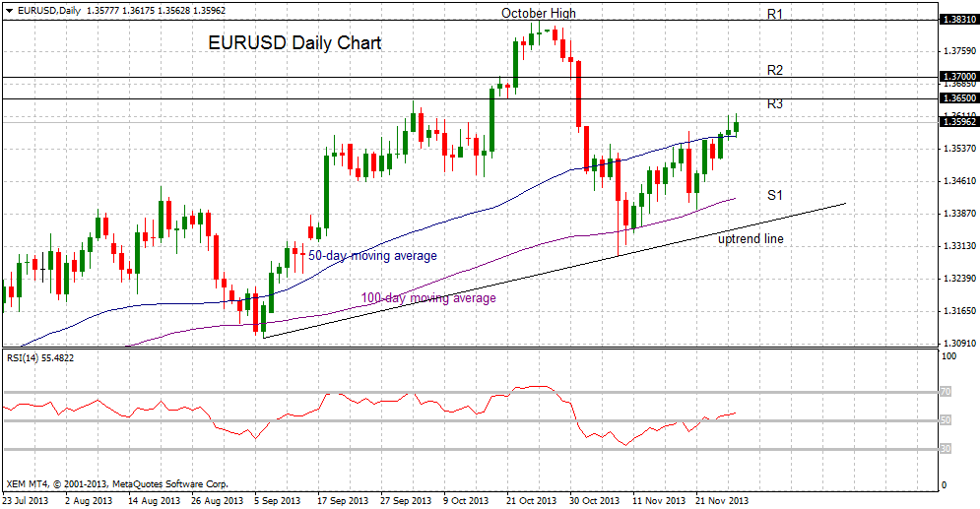Click the 1.38310 price level tag
The image size is (980, 509).
pyautogui.click(x=958, y=20)
